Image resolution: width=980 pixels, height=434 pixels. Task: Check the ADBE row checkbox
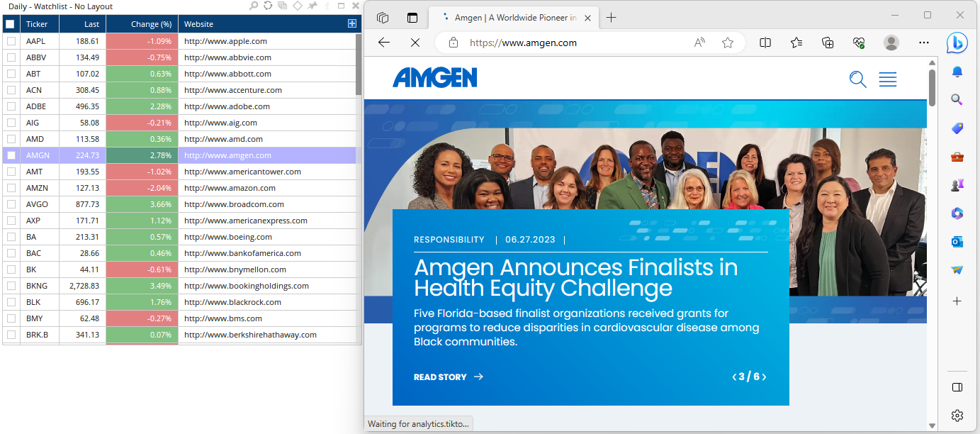[11, 106]
